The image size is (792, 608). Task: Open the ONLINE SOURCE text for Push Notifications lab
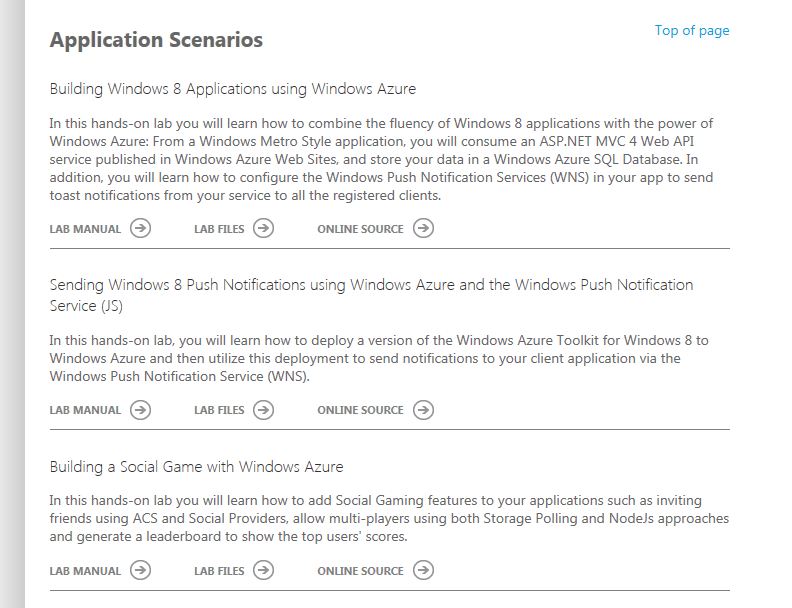tap(360, 411)
